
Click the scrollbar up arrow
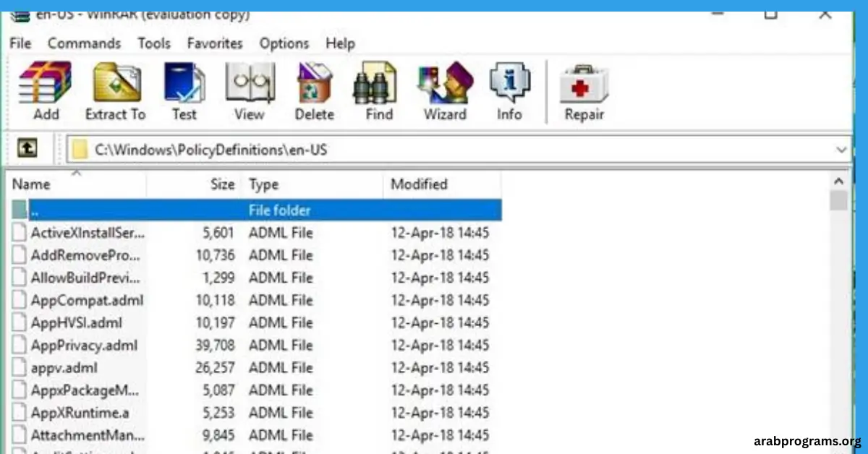point(839,181)
